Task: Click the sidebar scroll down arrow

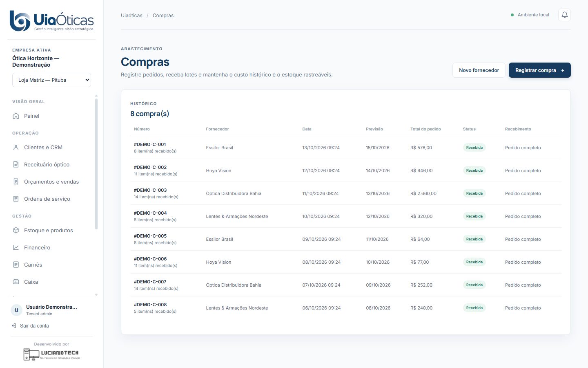Action: coord(96,295)
